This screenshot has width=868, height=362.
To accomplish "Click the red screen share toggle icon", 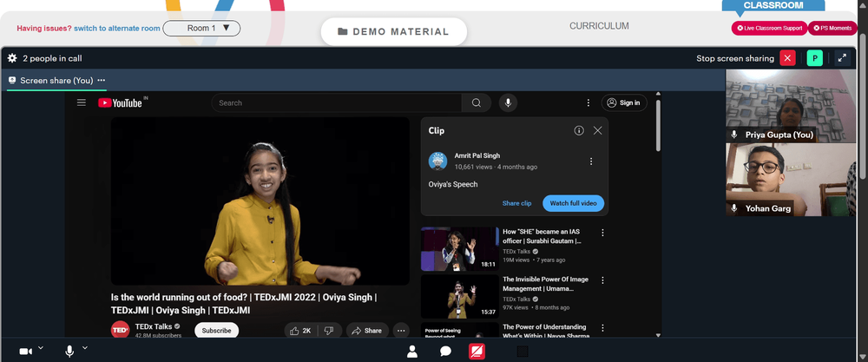I will [477, 352].
